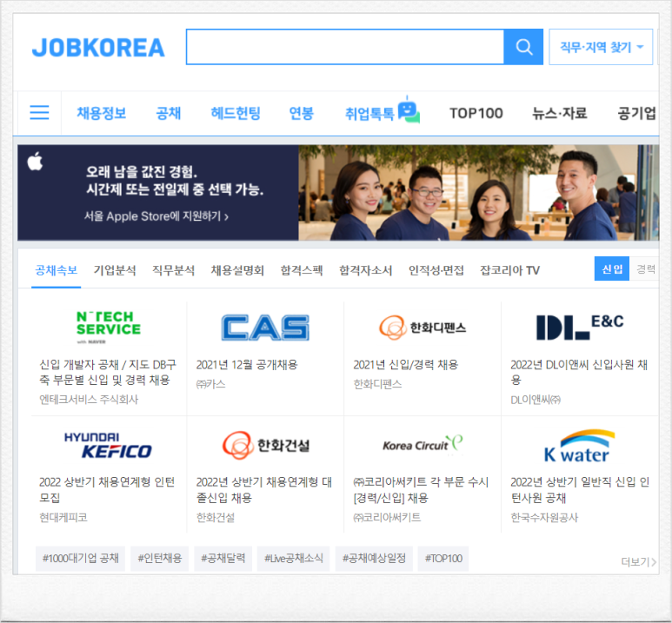Click company name 한국수자원공사

[x=544, y=517]
